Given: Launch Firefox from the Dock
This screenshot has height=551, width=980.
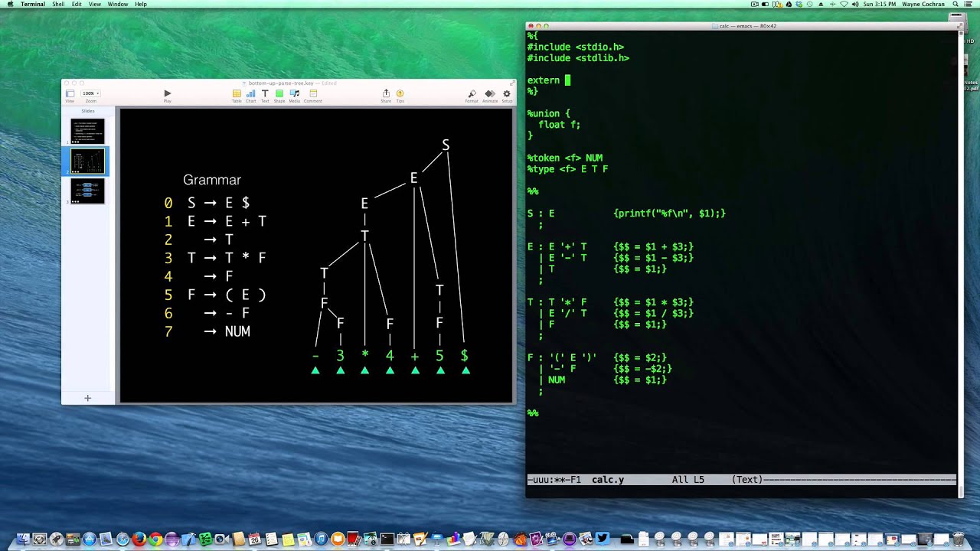Looking at the screenshot, I should [139, 540].
